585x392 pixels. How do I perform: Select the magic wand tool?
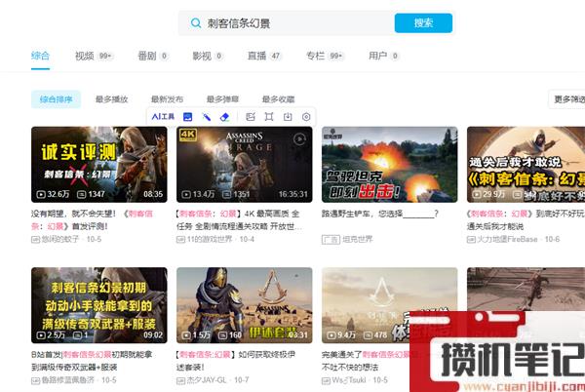[x=207, y=117]
